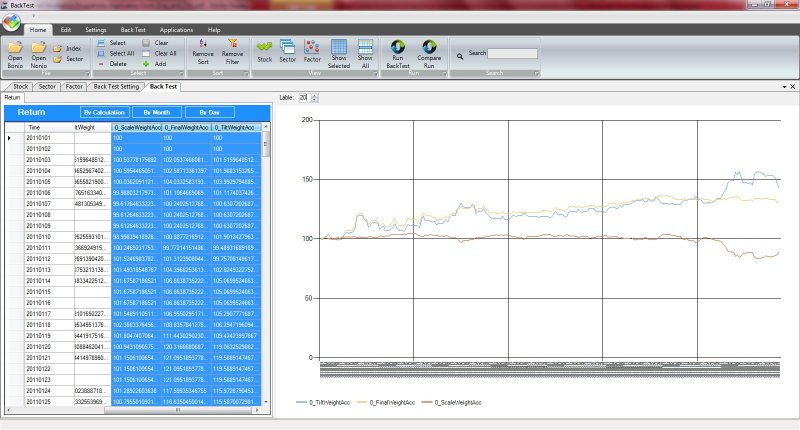Expand the View group dialog launcher
Screen dimensions: 800x430
(x=376, y=74)
